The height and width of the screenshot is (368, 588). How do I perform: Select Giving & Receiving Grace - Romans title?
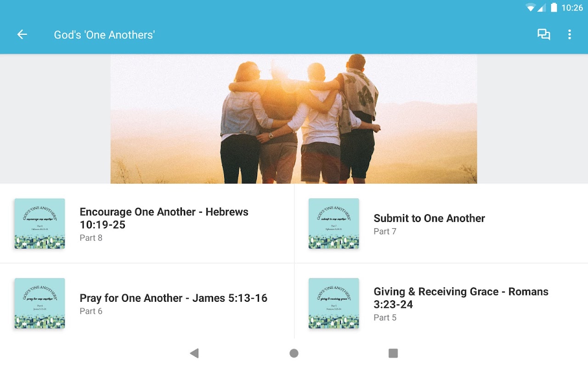(x=461, y=298)
